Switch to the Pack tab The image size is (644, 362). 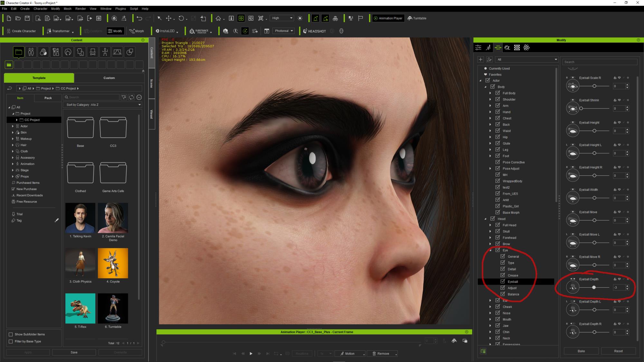click(x=48, y=98)
